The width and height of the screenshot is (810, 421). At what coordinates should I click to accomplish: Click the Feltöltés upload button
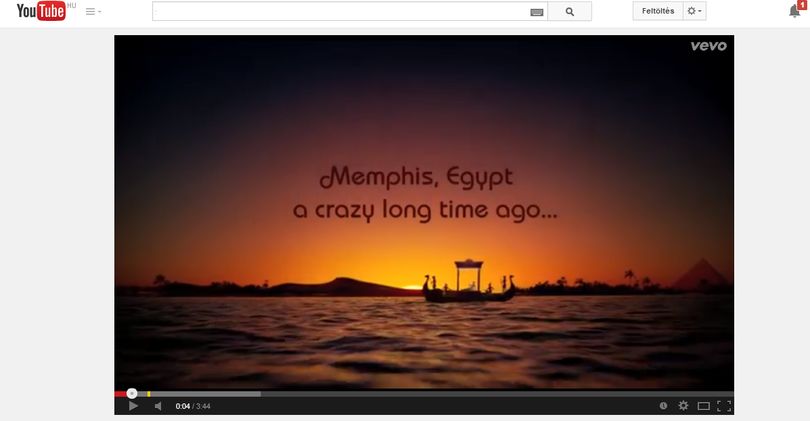658,11
